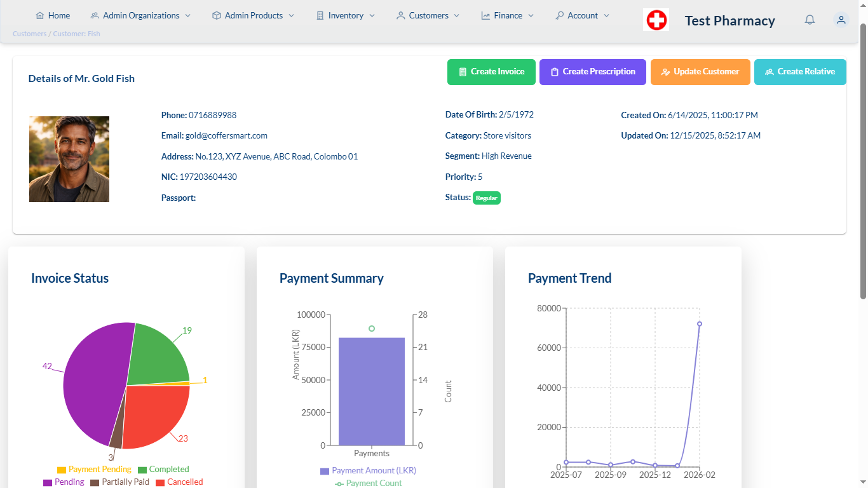
Task: Click the customer profile photo
Action: [69, 159]
